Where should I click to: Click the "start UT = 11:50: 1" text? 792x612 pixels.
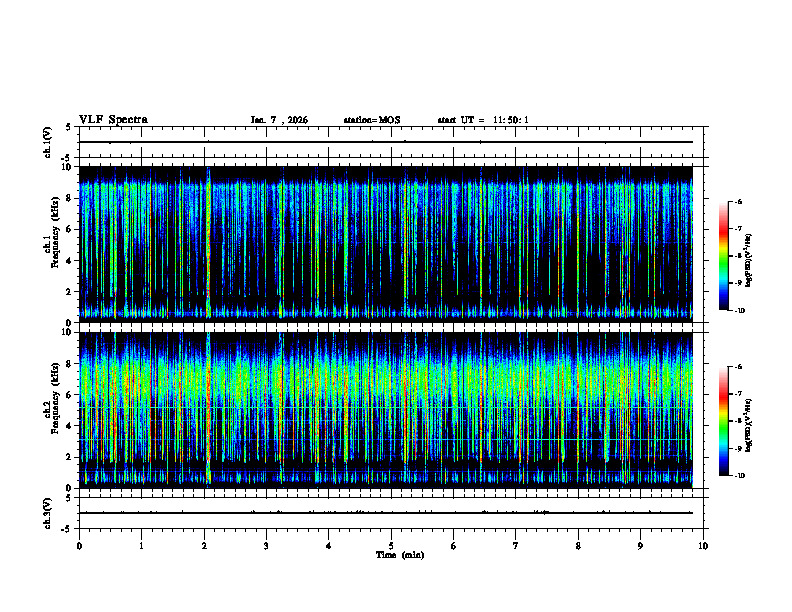coord(483,120)
